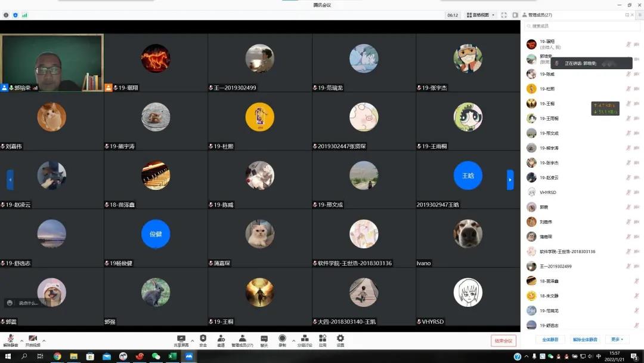Expand the grid view (宫格视图) dropdown

pyautogui.click(x=481, y=15)
